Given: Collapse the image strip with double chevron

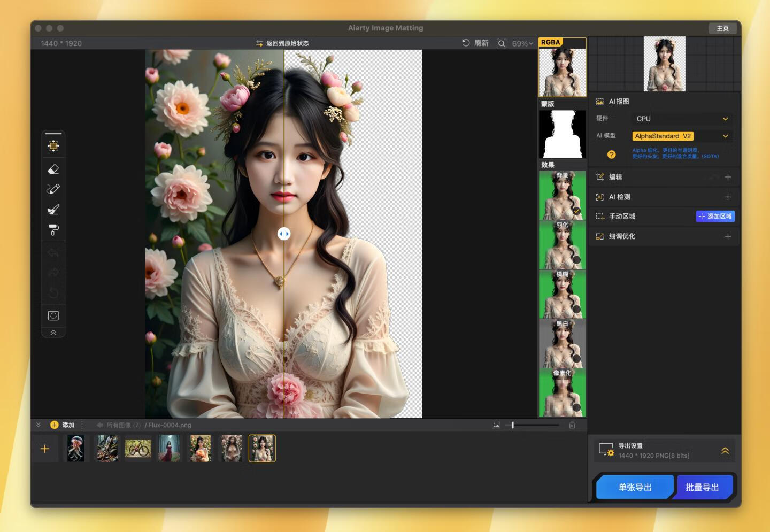Looking at the screenshot, I should (x=38, y=425).
